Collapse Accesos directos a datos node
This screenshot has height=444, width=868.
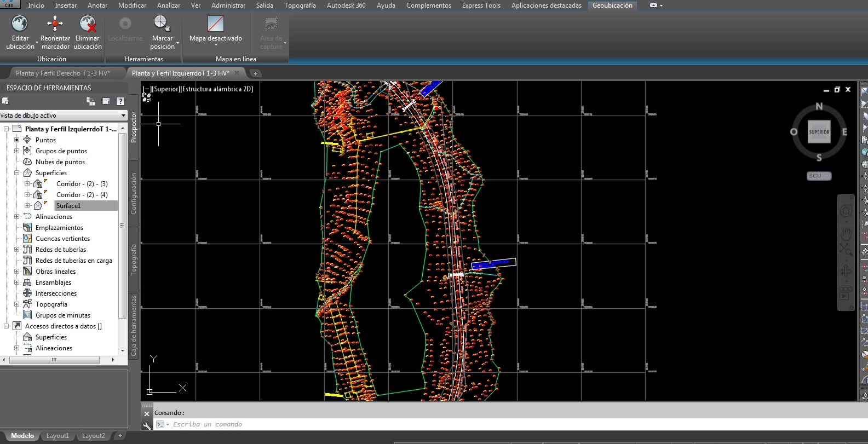tap(7, 326)
